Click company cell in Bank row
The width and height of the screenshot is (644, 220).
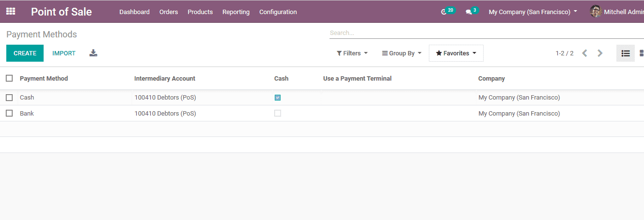tap(519, 113)
